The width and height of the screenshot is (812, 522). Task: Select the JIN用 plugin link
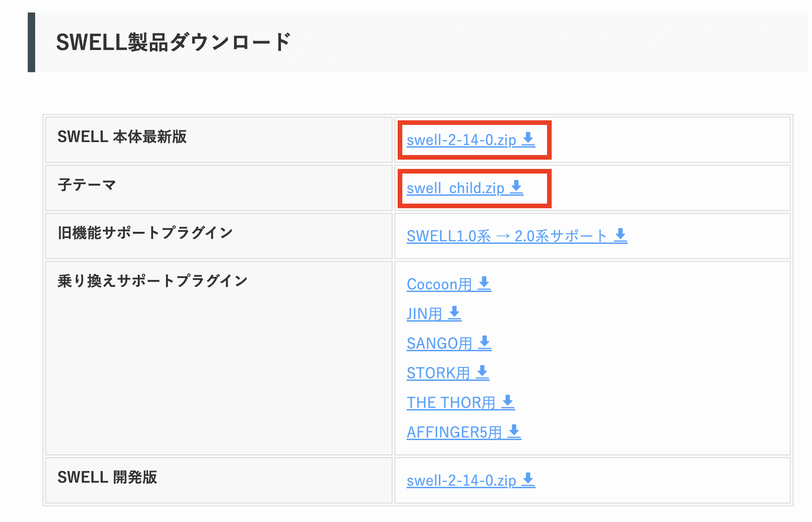click(x=424, y=314)
